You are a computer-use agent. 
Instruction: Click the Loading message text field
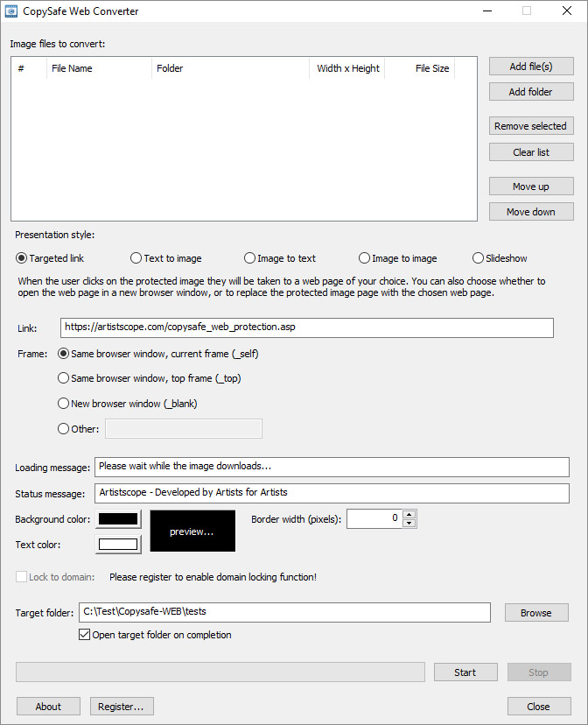tap(331, 467)
